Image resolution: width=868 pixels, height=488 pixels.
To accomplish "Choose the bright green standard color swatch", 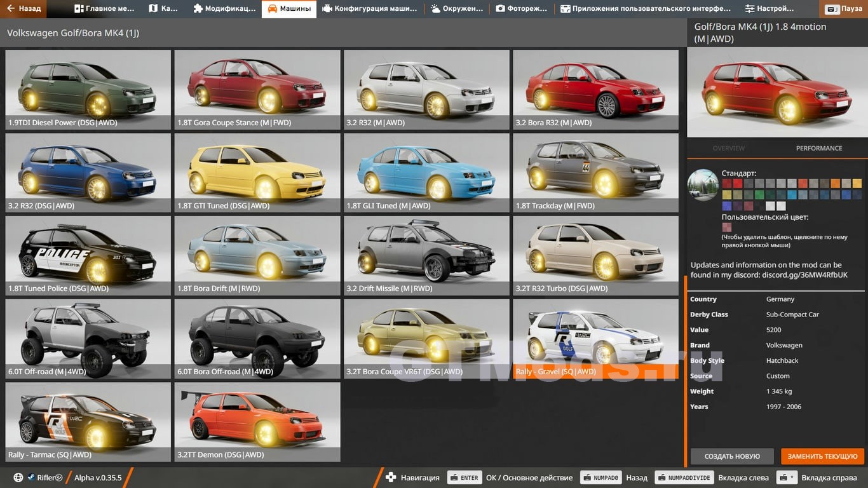I will (x=759, y=194).
